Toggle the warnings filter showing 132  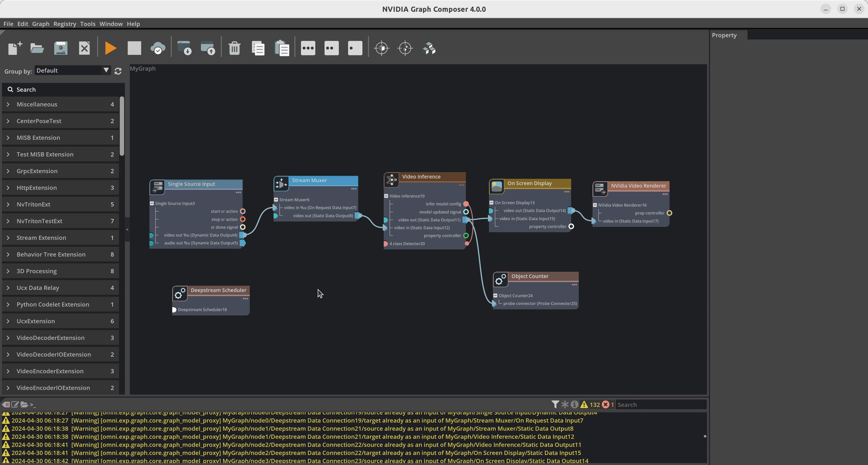point(590,404)
